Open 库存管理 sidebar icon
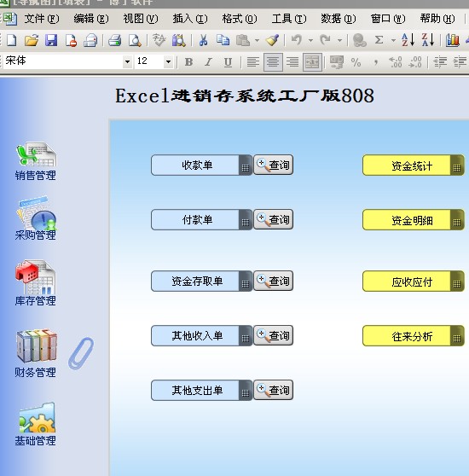Screen dimensions: 469x476 36,283
